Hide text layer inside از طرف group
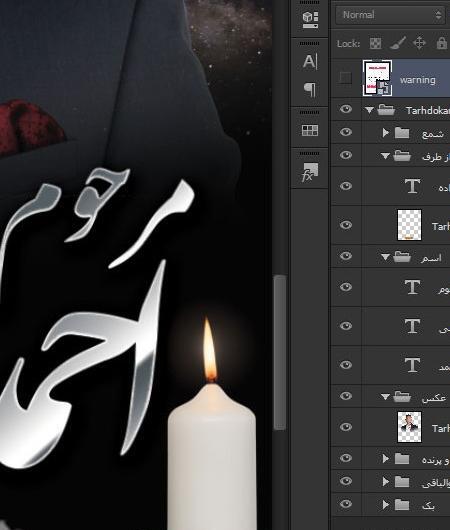This screenshot has height=530, width=450. [346, 186]
